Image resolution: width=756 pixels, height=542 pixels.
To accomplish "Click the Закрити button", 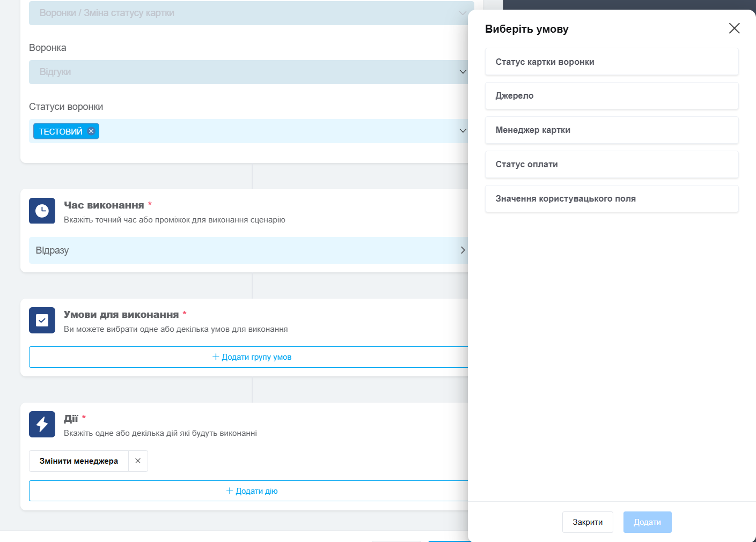I will click(x=587, y=522).
